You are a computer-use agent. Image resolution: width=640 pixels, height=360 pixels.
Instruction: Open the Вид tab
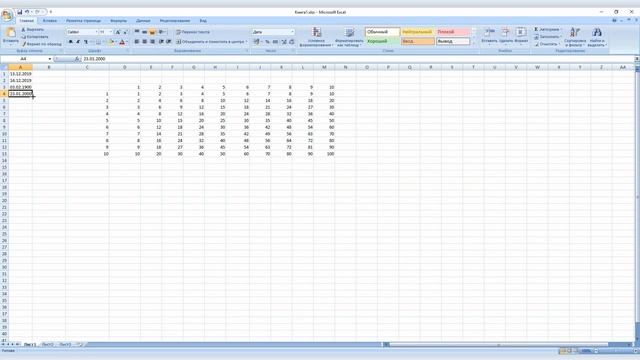coord(203,20)
